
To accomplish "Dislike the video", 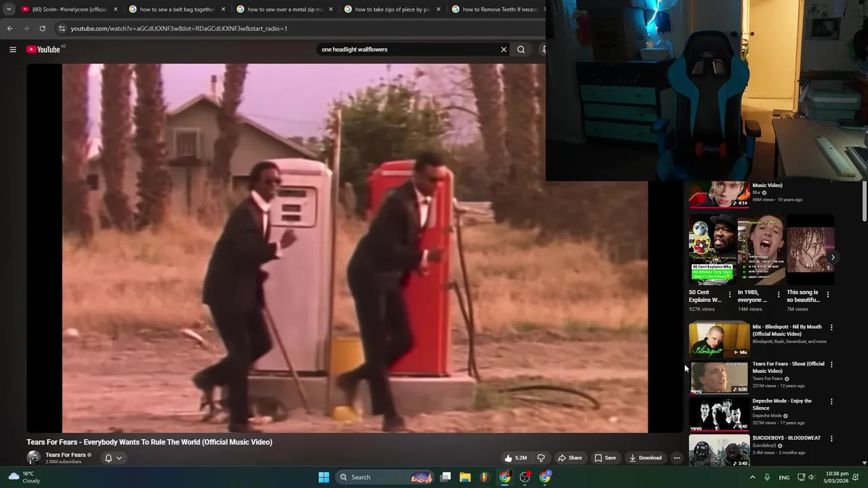I will tap(540, 458).
